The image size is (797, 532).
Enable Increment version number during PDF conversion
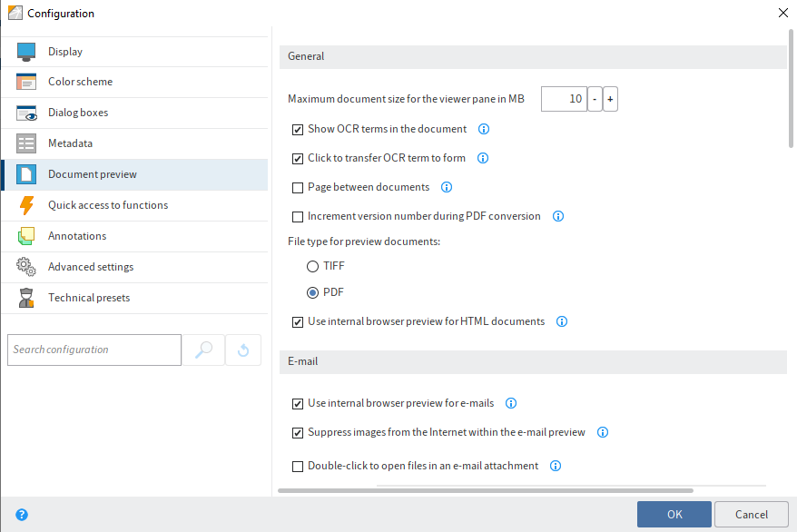point(298,217)
